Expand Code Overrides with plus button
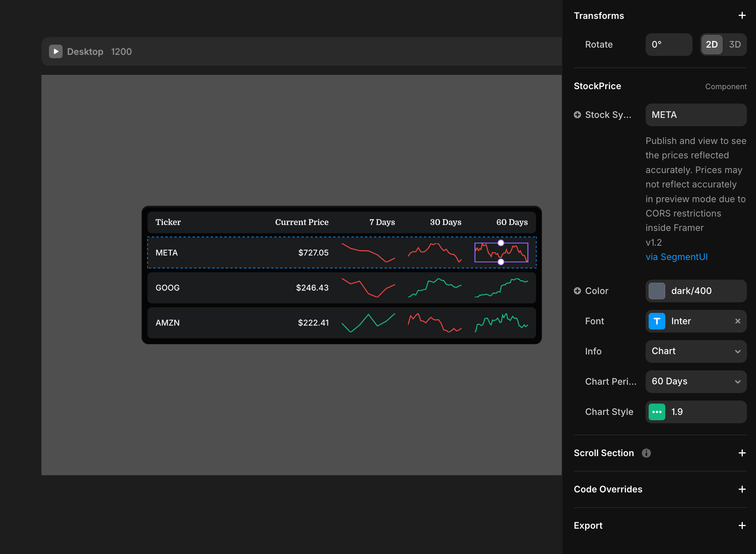The width and height of the screenshot is (756, 554). coord(742,489)
